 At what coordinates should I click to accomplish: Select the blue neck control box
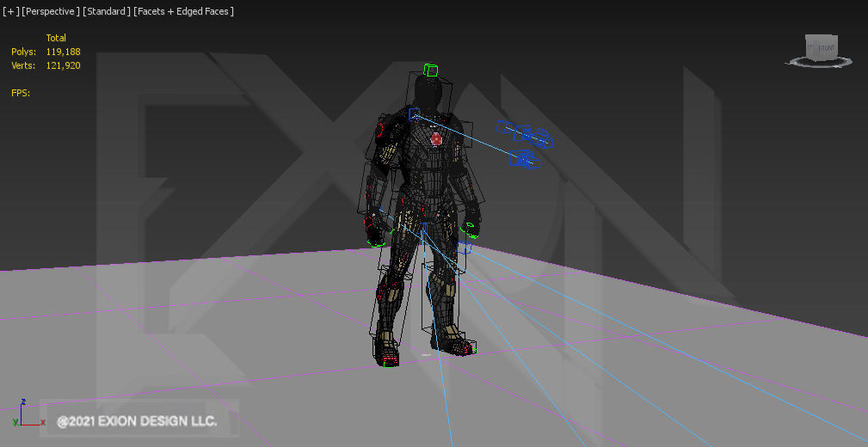(414, 114)
